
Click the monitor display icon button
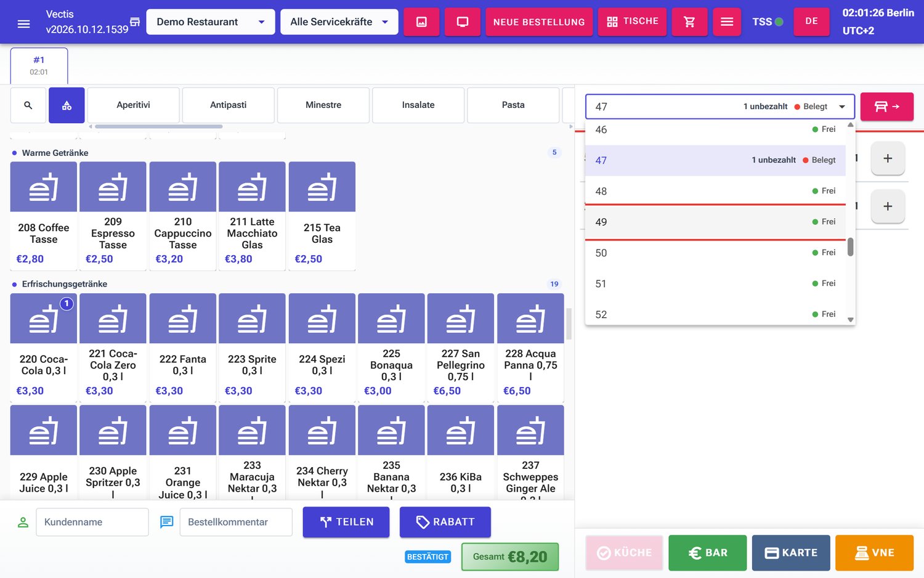tap(463, 22)
